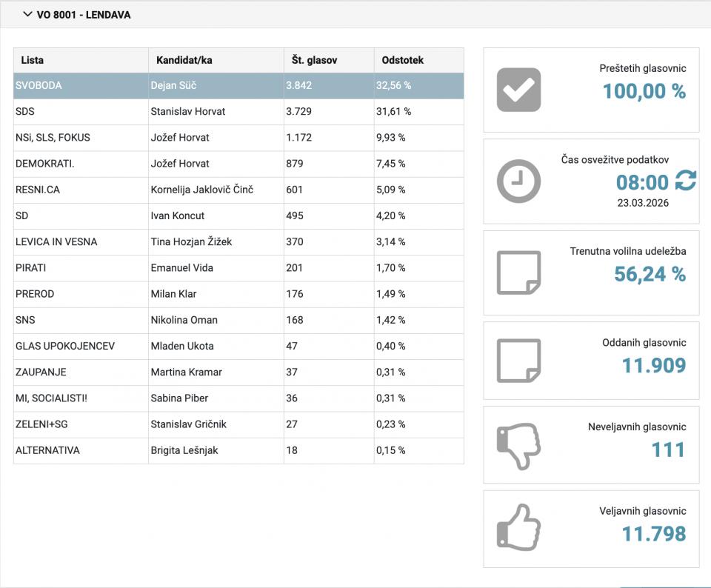Click the Odstotek column header
711x588 pixels.
point(402,61)
